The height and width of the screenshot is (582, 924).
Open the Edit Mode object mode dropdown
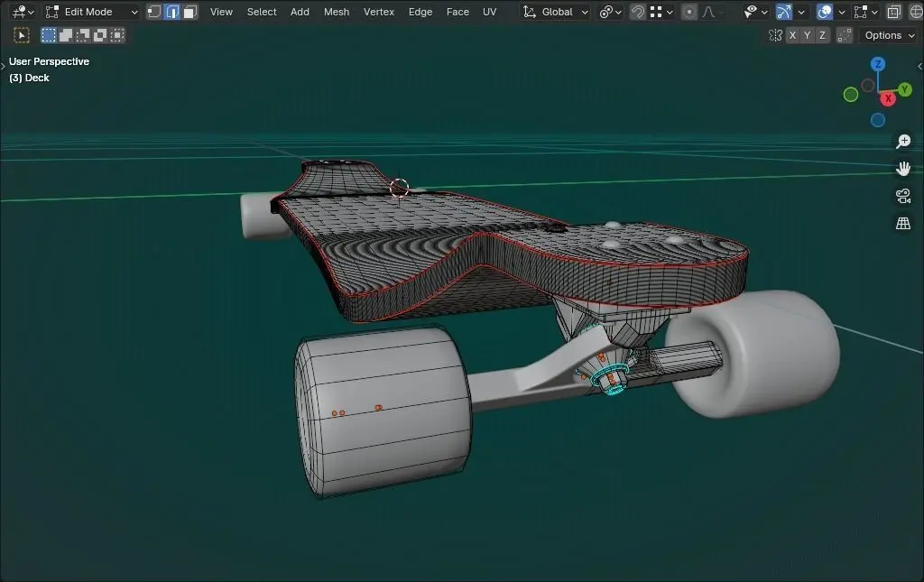click(x=92, y=12)
